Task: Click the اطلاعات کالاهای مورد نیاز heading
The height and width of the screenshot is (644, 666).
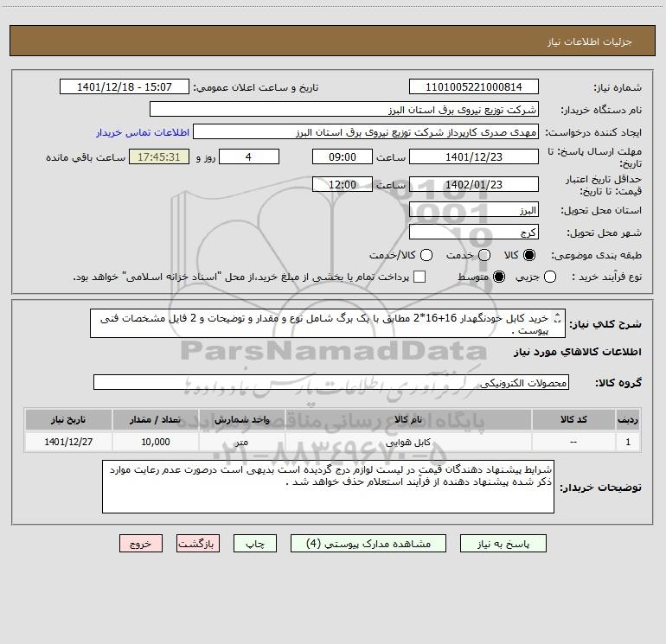Action: 578,352
